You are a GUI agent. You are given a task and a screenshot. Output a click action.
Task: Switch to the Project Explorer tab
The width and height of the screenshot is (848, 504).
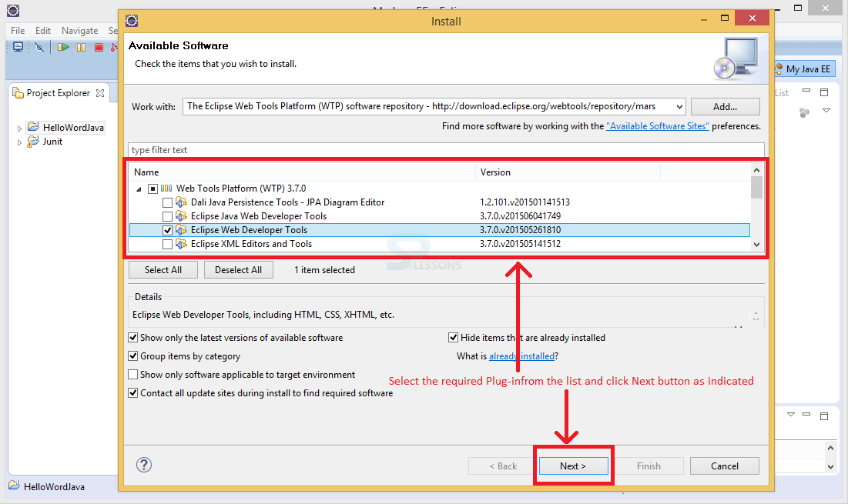59,93
